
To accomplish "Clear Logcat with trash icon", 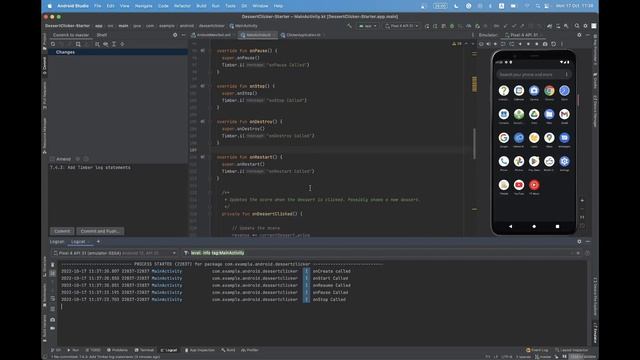I will 53,264.
